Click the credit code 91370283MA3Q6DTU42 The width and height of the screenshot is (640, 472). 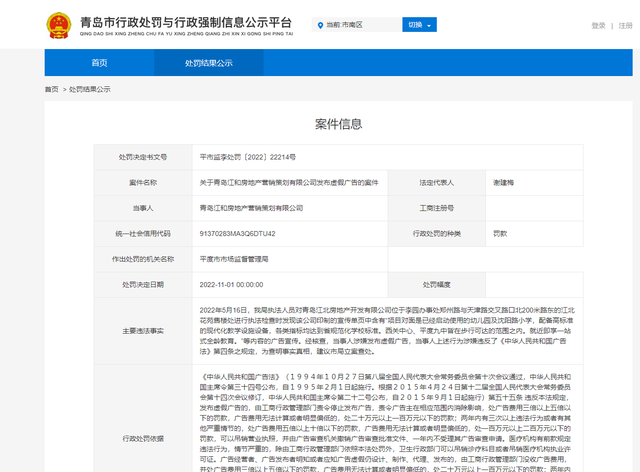237,233
